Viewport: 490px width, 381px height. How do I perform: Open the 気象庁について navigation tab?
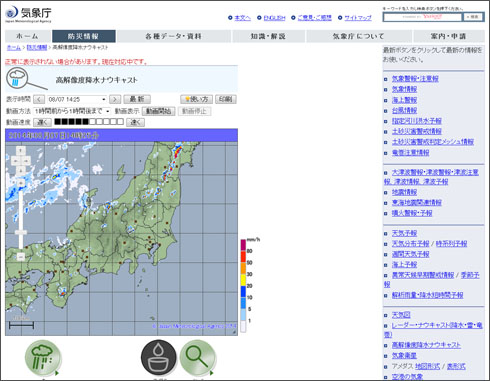click(x=359, y=36)
